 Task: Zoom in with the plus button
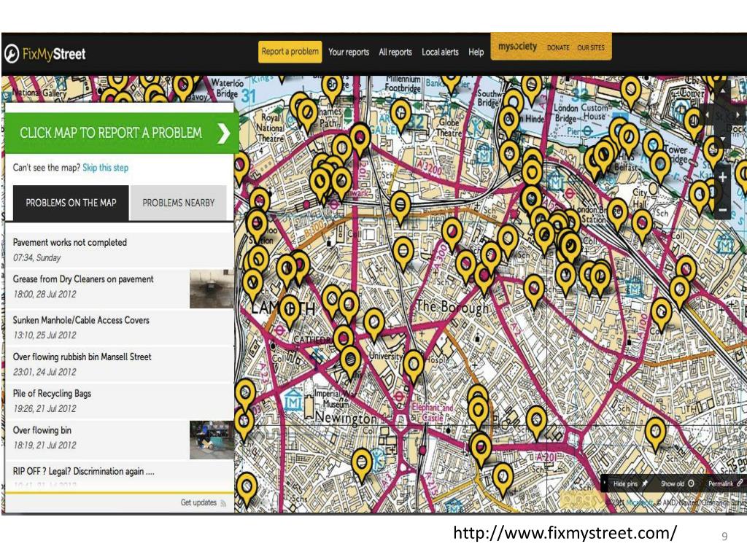[722, 177]
